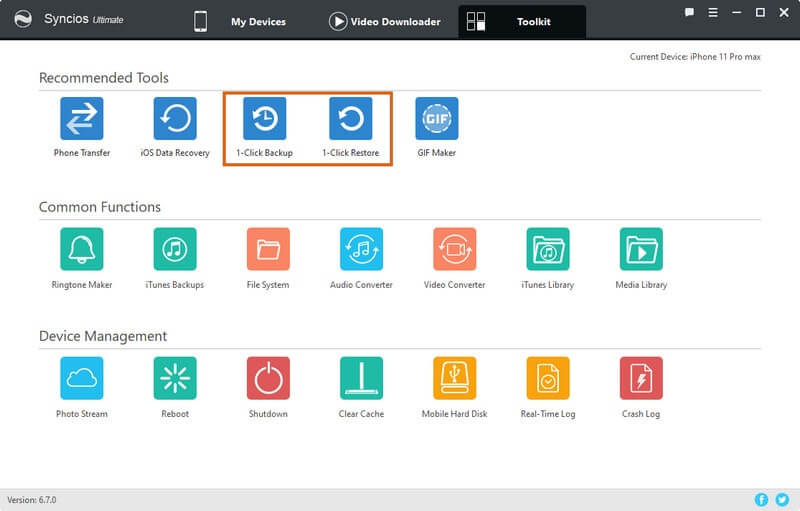Click the Version 6.7.0 status text
Viewport: 800px width, 511px height.
[x=32, y=500]
